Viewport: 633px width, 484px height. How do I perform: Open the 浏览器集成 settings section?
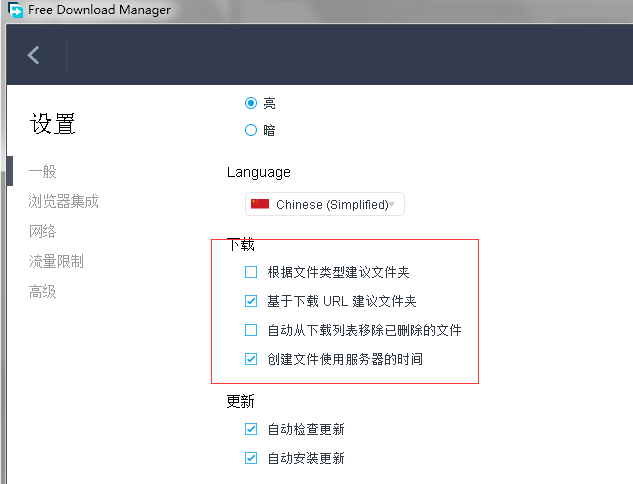click(63, 201)
